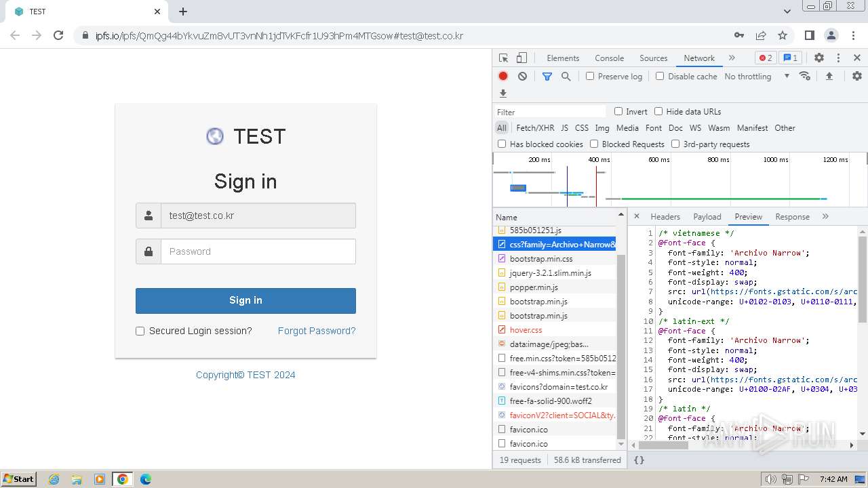Filter requests by JS type

[565, 128]
